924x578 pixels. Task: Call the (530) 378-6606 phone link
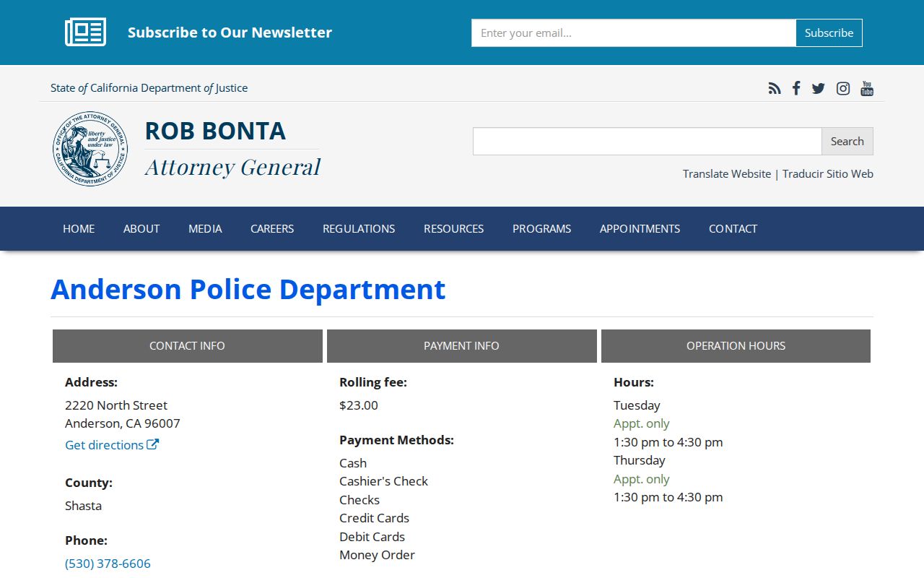[x=108, y=564]
